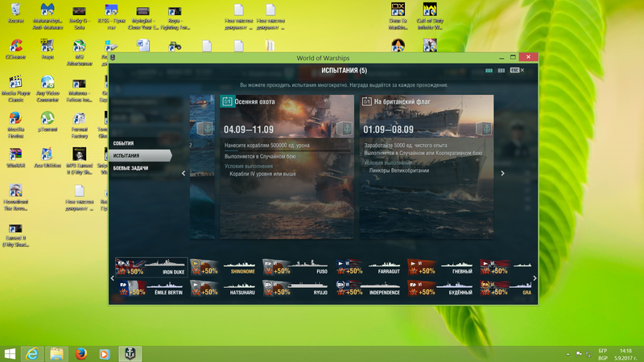Open File Explorer from the taskbar
The width and height of the screenshot is (644, 362).
(56, 354)
